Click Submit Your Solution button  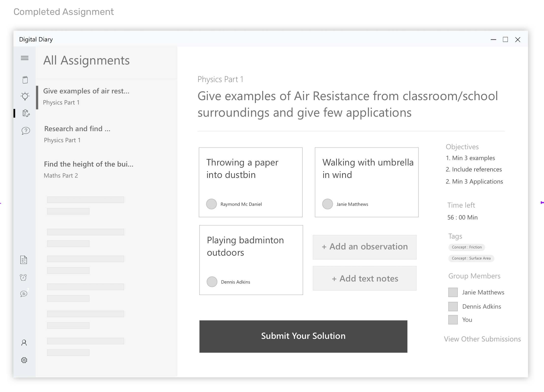[303, 336]
